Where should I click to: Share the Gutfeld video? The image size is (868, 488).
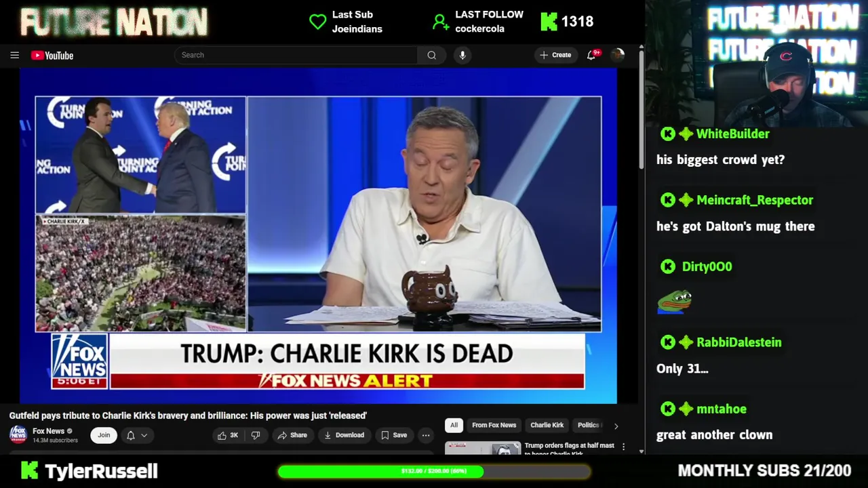[292, 435]
